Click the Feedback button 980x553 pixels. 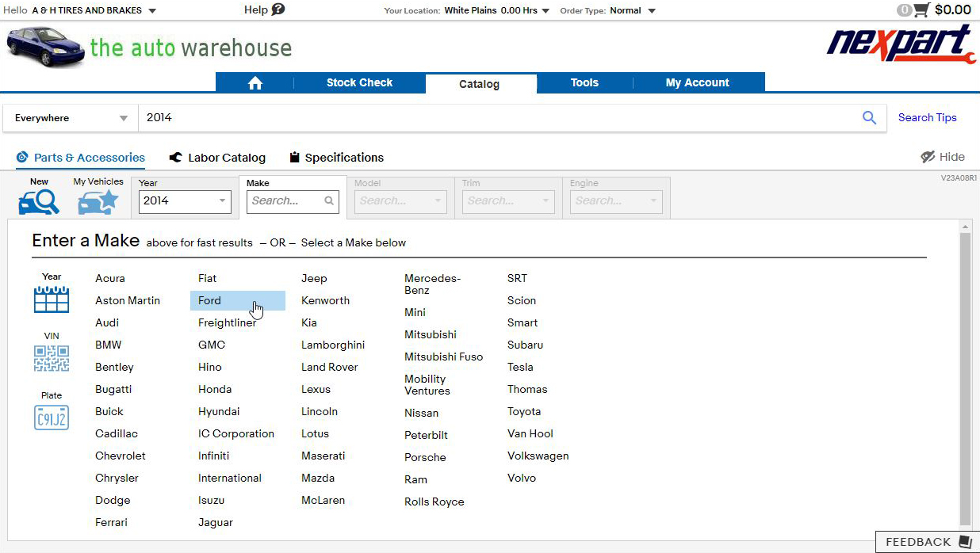[928, 542]
